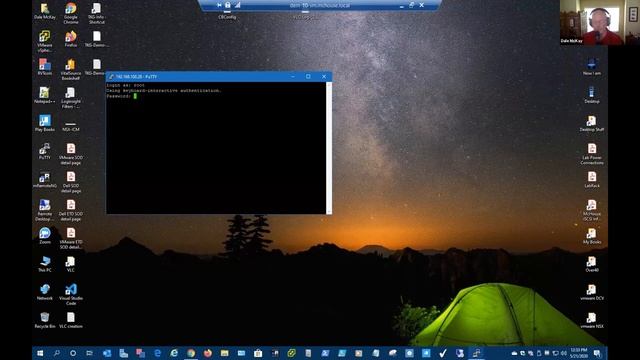Open Microsoft Store bag icon on taskbar
The image size is (640, 360).
point(258,353)
